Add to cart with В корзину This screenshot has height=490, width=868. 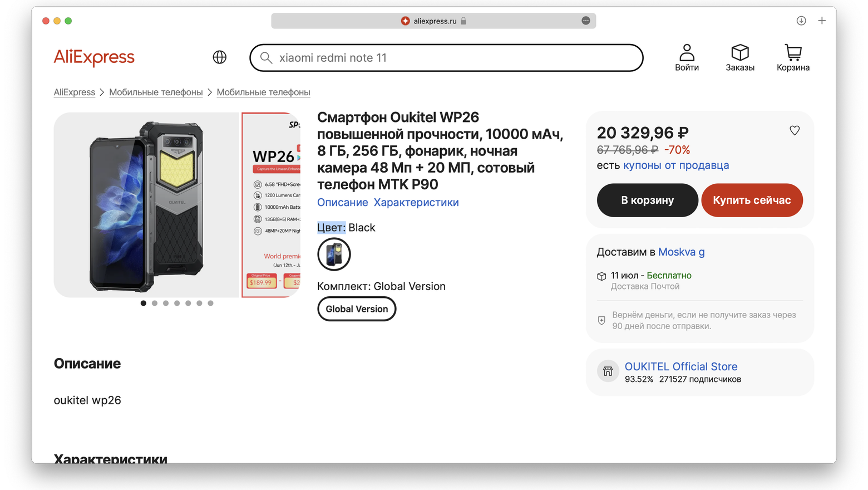[648, 200]
